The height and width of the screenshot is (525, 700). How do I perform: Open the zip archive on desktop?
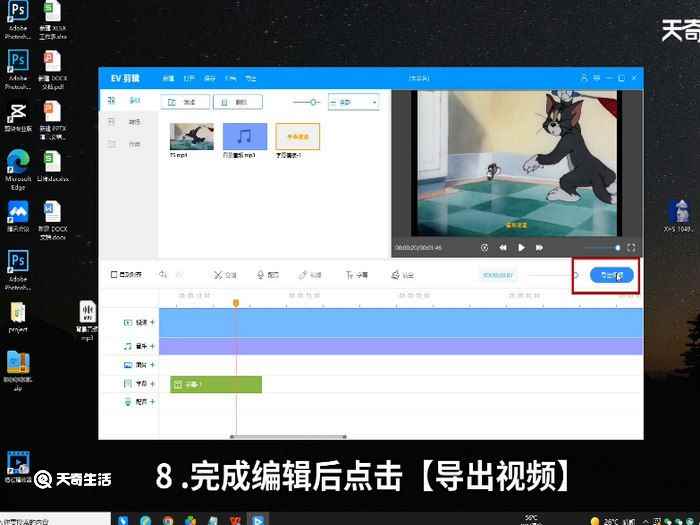pyautogui.click(x=18, y=371)
